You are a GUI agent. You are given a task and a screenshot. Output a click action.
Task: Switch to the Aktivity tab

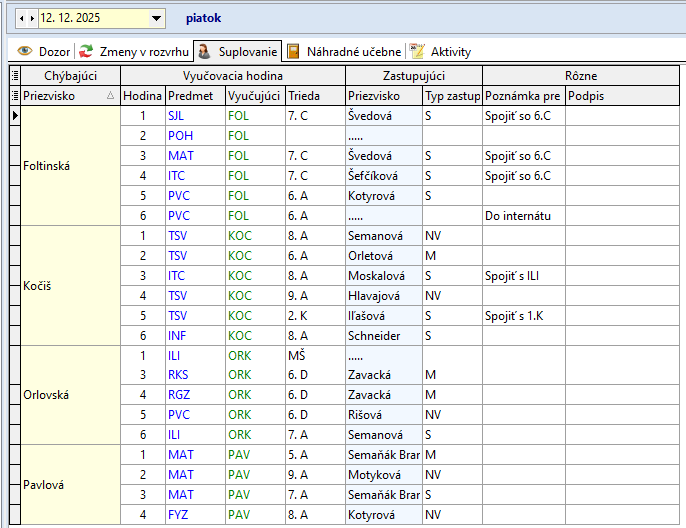coord(441,51)
